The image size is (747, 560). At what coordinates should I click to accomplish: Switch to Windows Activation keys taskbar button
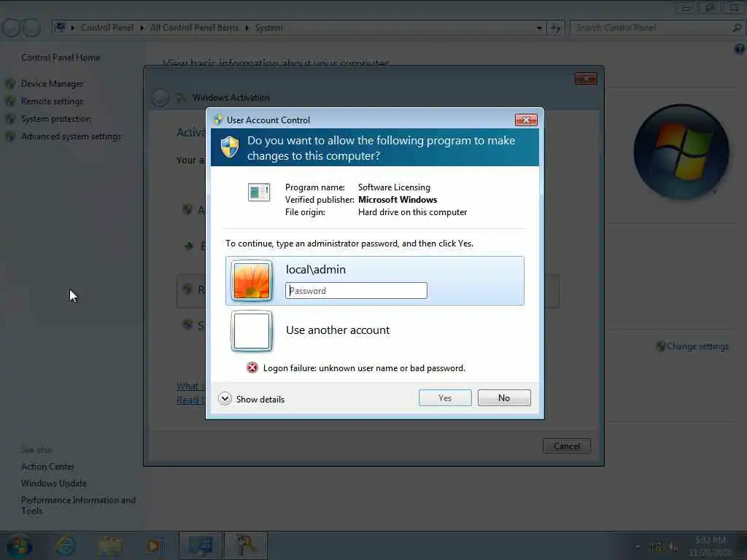point(246,545)
